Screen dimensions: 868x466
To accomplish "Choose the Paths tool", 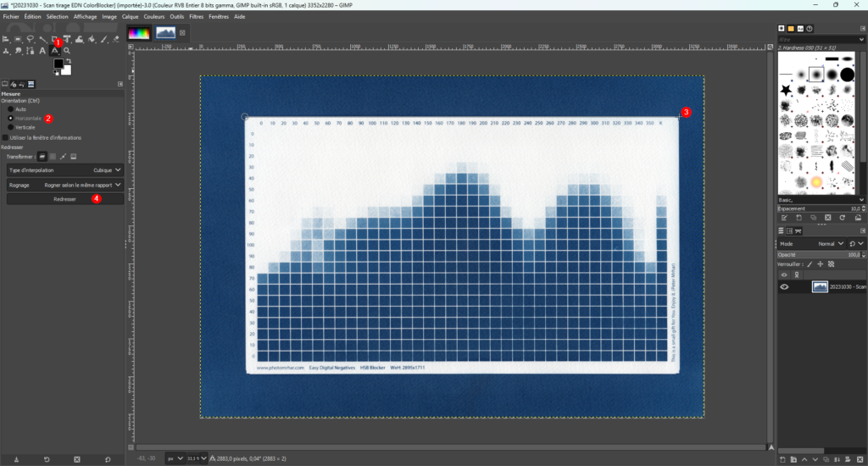I will [x=30, y=51].
